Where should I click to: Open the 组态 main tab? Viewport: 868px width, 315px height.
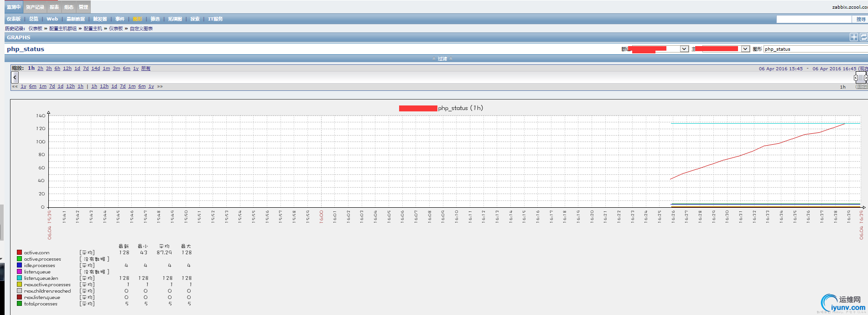[69, 7]
